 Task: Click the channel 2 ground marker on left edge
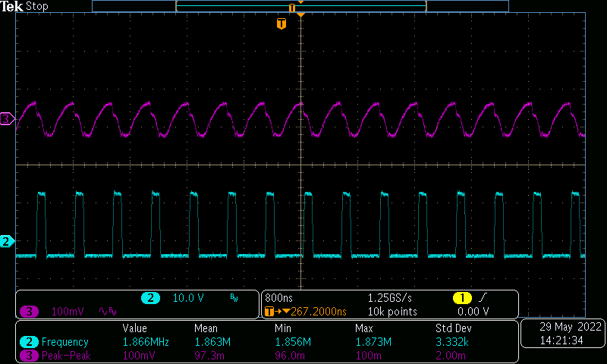pyautogui.click(x=7, y=241)
